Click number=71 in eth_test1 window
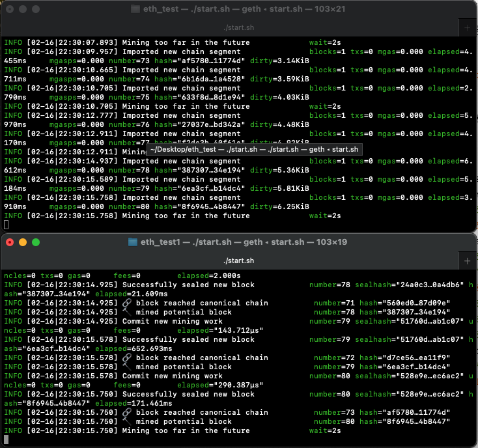 334,303
